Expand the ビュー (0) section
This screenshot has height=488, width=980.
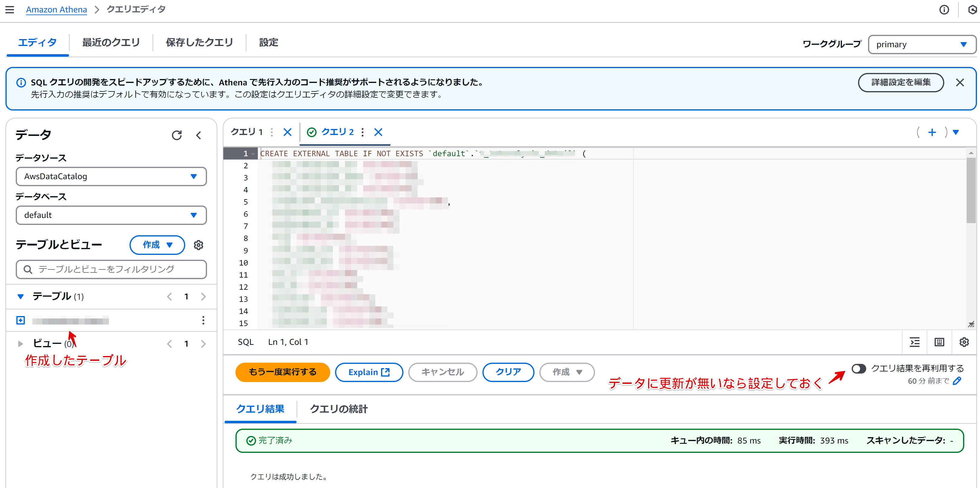tap(21, 344)
